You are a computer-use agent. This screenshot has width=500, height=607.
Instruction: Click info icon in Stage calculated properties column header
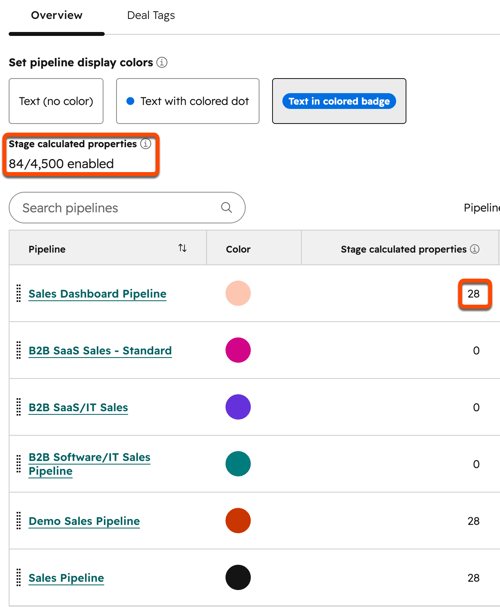pyautogui.click(x=475, y=249)
